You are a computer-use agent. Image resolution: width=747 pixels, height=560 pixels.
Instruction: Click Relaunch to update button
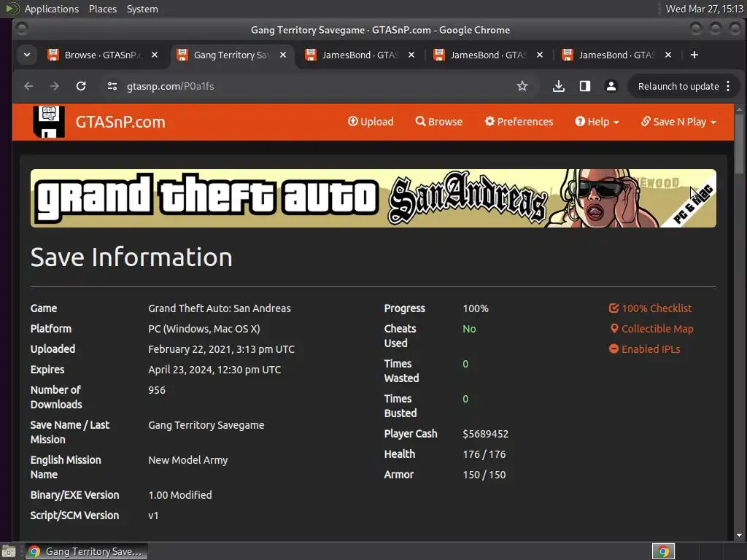678,86
